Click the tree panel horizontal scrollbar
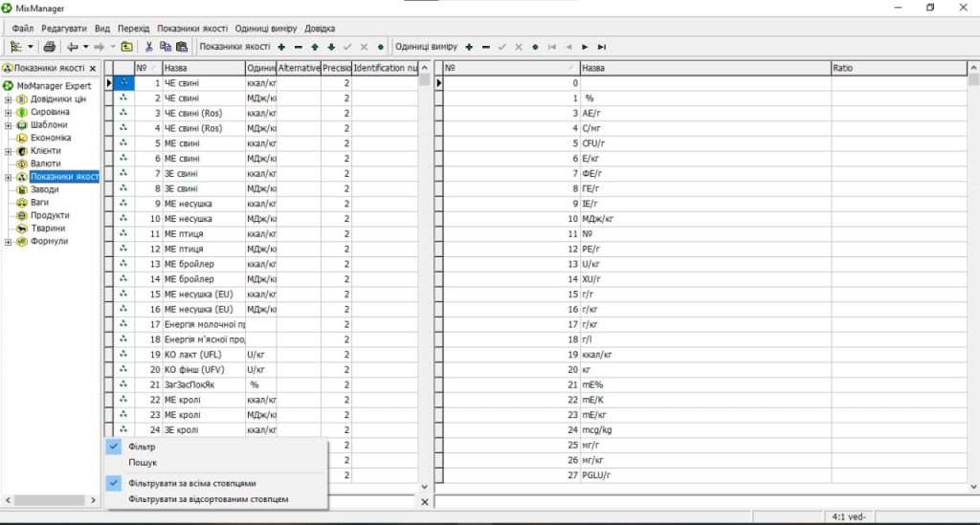This screenshot has width=980, height=525. tap(50, 500)
